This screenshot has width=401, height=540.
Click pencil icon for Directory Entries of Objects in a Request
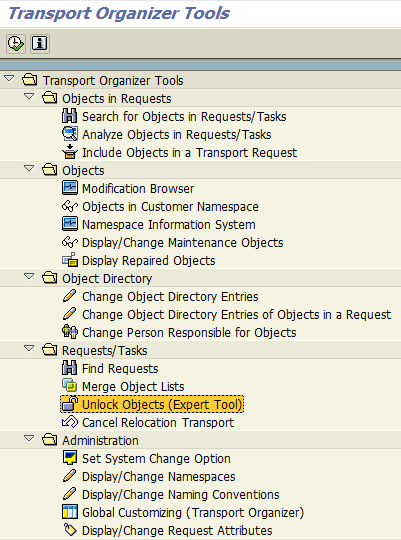tap(70, 314)
